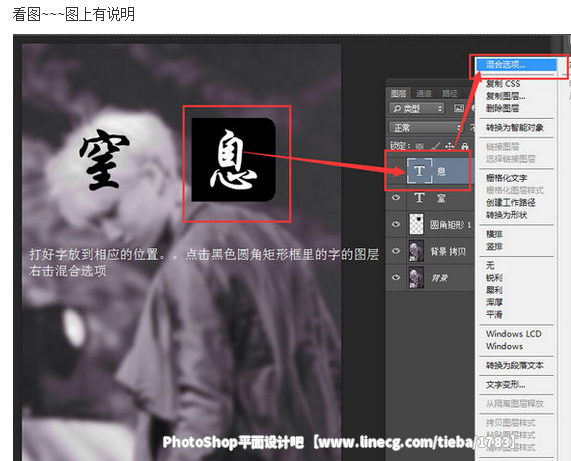Hide the 背景 拷贝 layer
571x461 pixels.
pyautogui.click(x=396, y=251)
